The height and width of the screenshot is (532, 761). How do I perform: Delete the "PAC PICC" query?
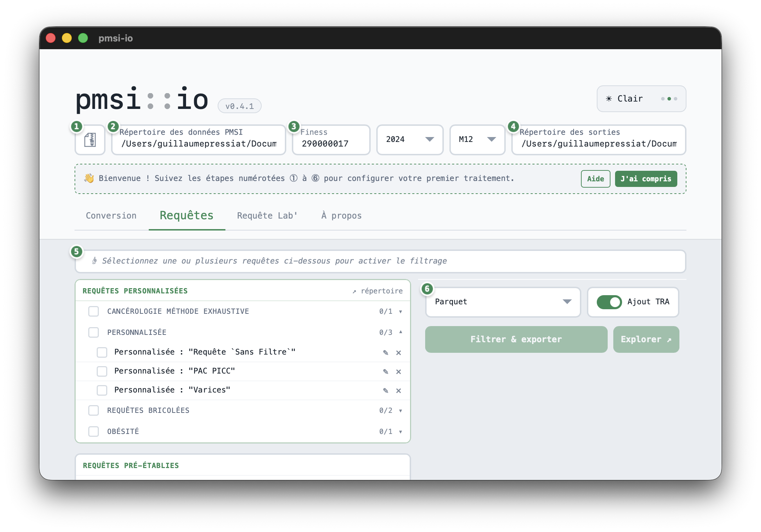click(x=398, y=371)
